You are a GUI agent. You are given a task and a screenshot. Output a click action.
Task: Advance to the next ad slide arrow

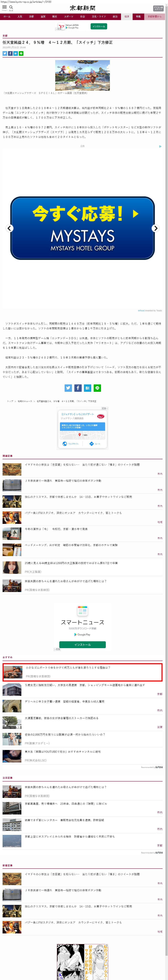[155, 228]
